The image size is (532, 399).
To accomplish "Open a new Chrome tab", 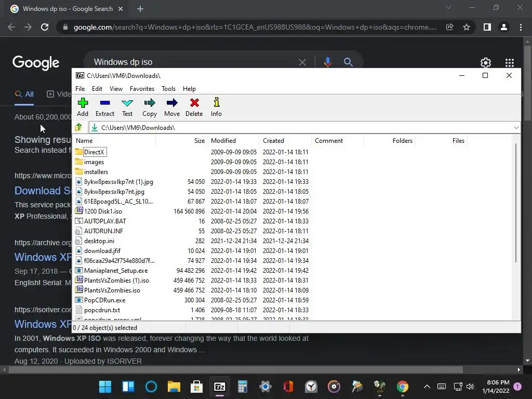I will (x=140, y=9).
